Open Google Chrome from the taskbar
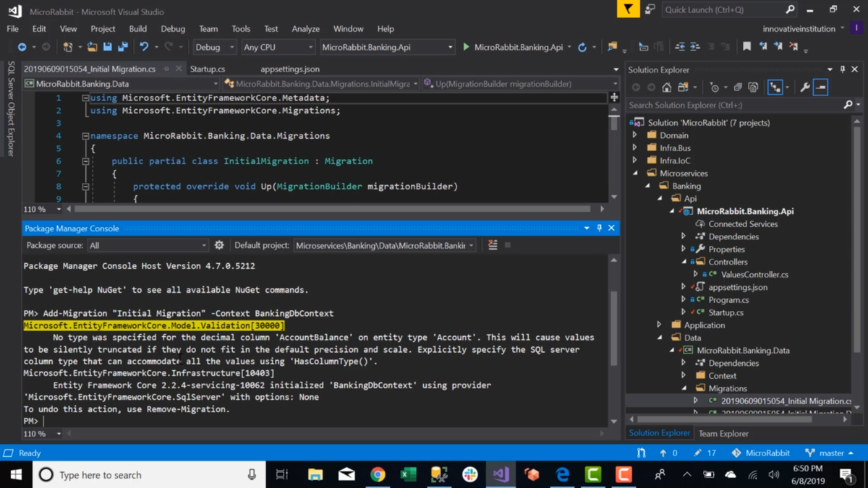 [378, 474]
